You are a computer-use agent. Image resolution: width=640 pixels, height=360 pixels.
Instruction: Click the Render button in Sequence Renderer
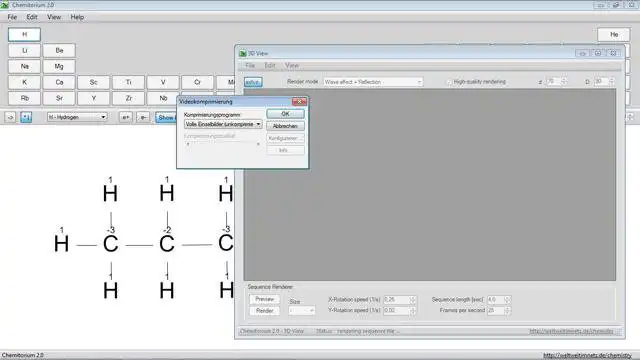[264, 311]
